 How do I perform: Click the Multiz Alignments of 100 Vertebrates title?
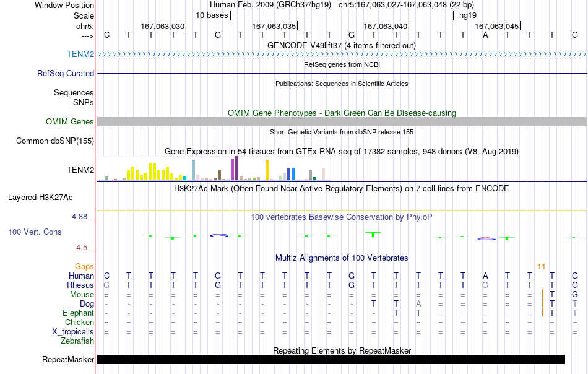(x=342, y=258)
